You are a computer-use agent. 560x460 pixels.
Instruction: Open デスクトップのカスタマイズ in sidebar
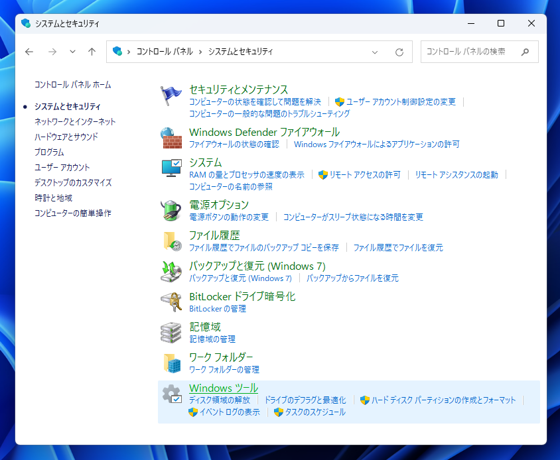pos(73,182)
